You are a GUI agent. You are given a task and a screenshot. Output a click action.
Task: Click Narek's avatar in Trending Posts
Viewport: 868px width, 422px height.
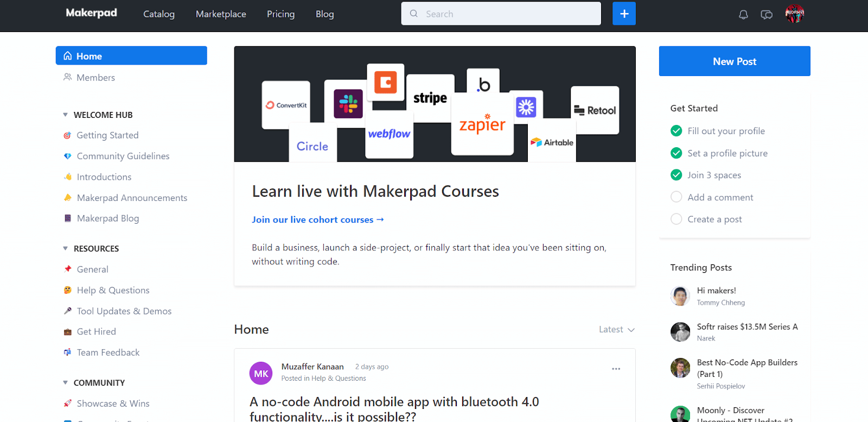pyautogui.click(x=680, y=332)
